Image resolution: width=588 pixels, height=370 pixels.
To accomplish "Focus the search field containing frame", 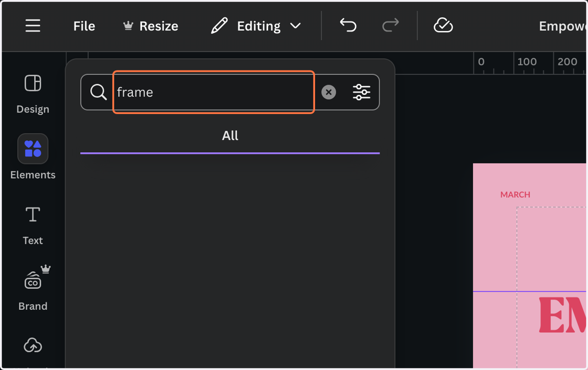I will click(x=214, y=92).
